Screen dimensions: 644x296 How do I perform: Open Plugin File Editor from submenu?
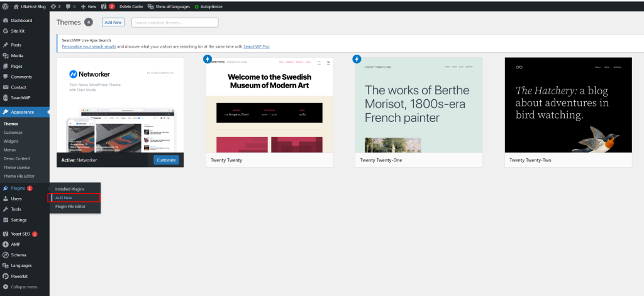pyautogui.click(x=70, y=207)
